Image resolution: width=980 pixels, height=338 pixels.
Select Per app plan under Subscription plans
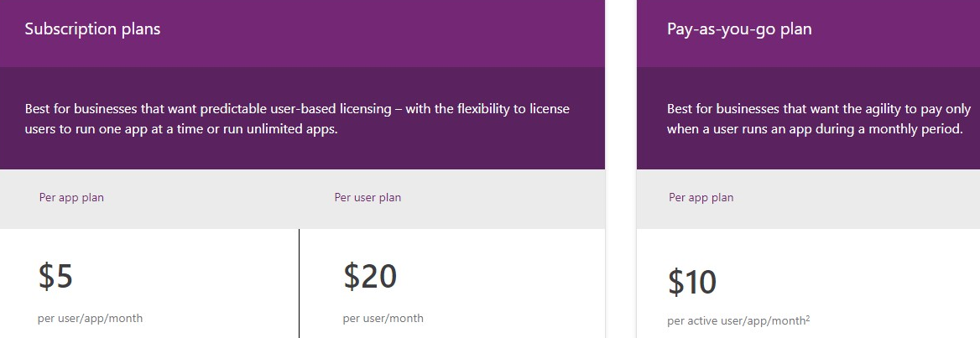[71, 197]
